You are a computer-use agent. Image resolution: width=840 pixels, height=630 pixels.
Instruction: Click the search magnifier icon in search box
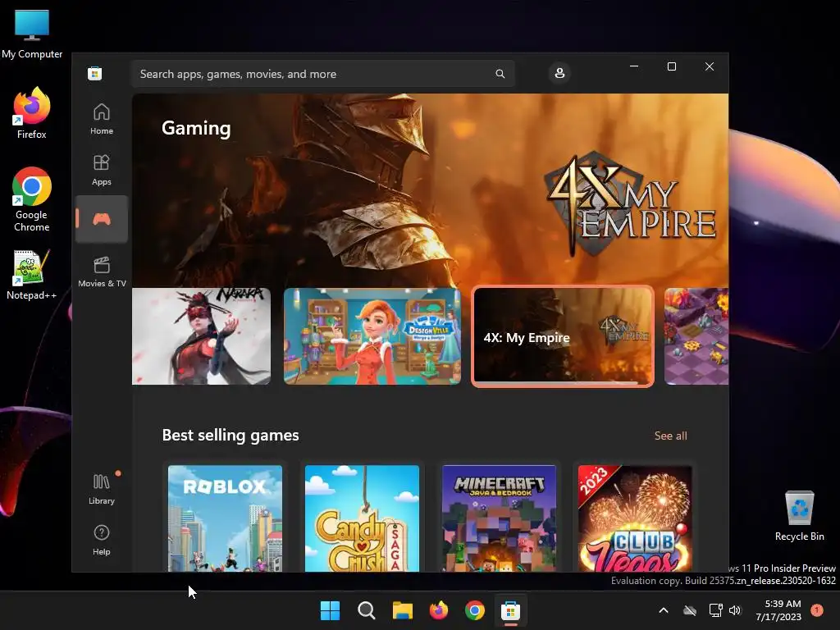click(500, 74)
